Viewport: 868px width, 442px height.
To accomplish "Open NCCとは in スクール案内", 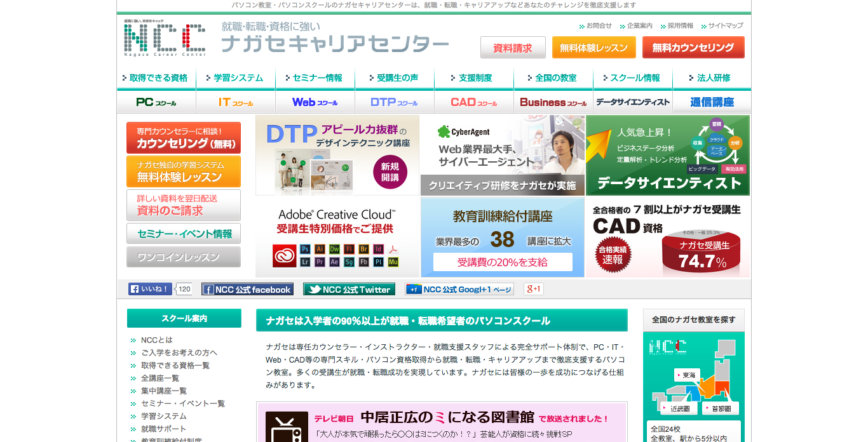I will tap(157, 340).
